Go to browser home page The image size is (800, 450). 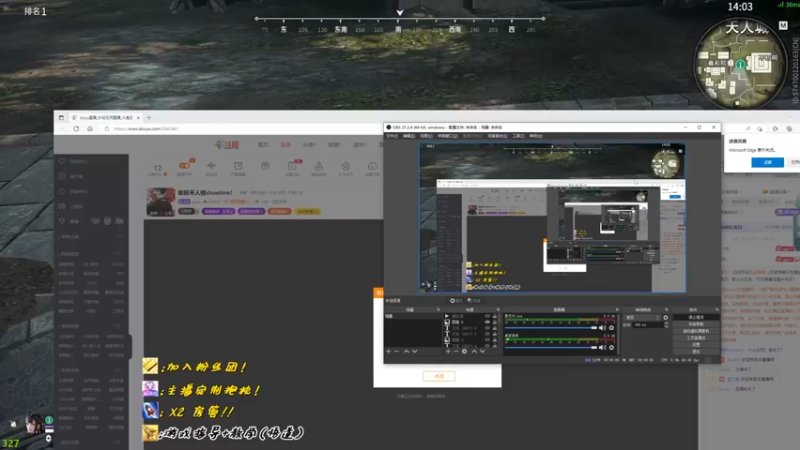point(90,129)
